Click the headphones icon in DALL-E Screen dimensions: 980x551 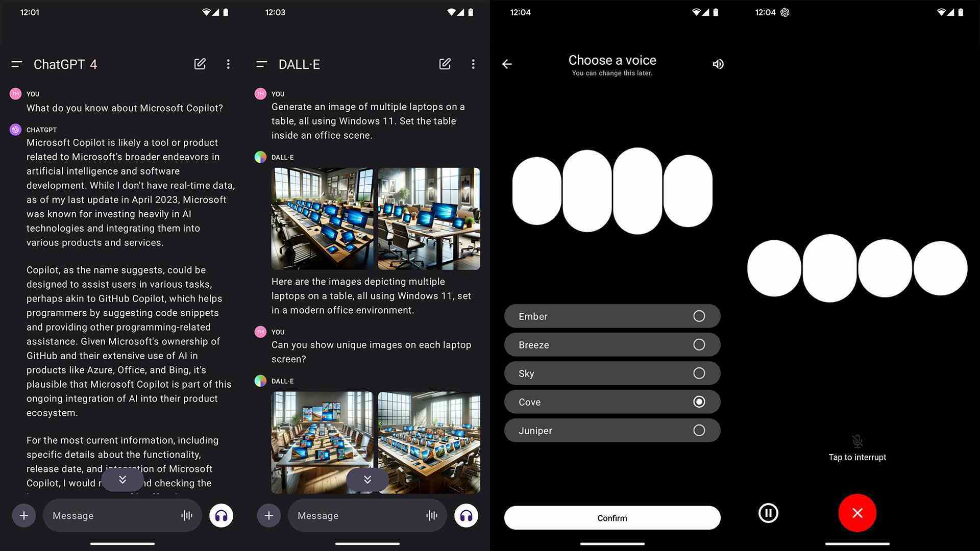coord(466,515)
